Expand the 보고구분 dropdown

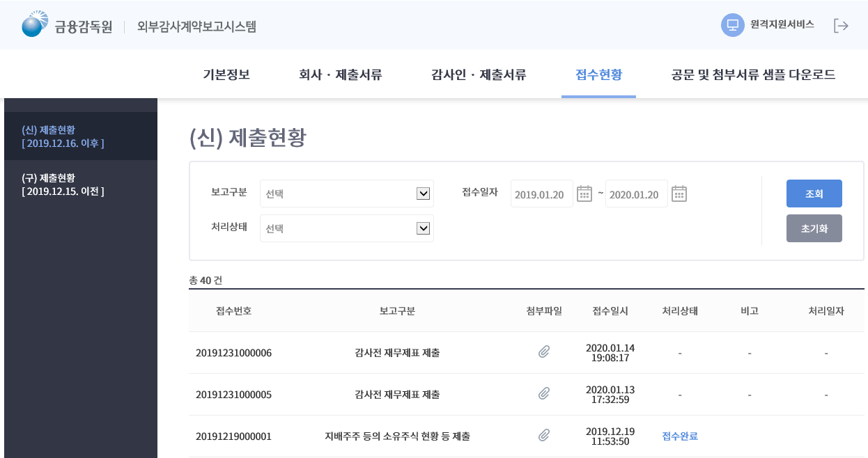(423, 194)
